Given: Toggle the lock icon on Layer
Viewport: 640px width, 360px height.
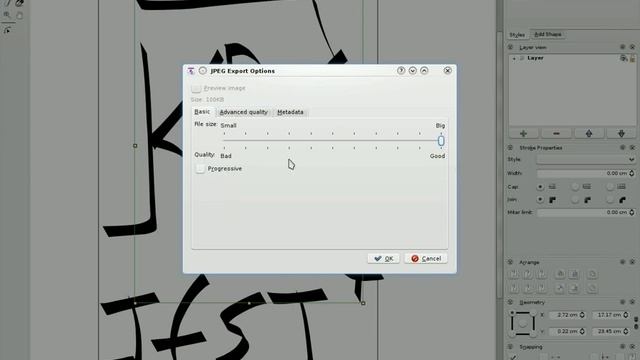Looking at the screenshot, I should click(632, 58).
